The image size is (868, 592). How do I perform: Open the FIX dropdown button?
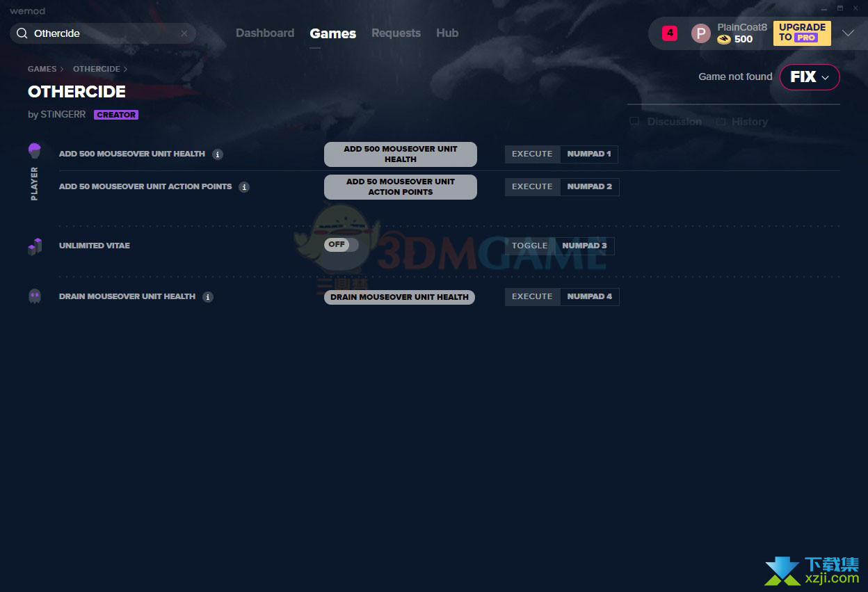click(x=810, y=77)
